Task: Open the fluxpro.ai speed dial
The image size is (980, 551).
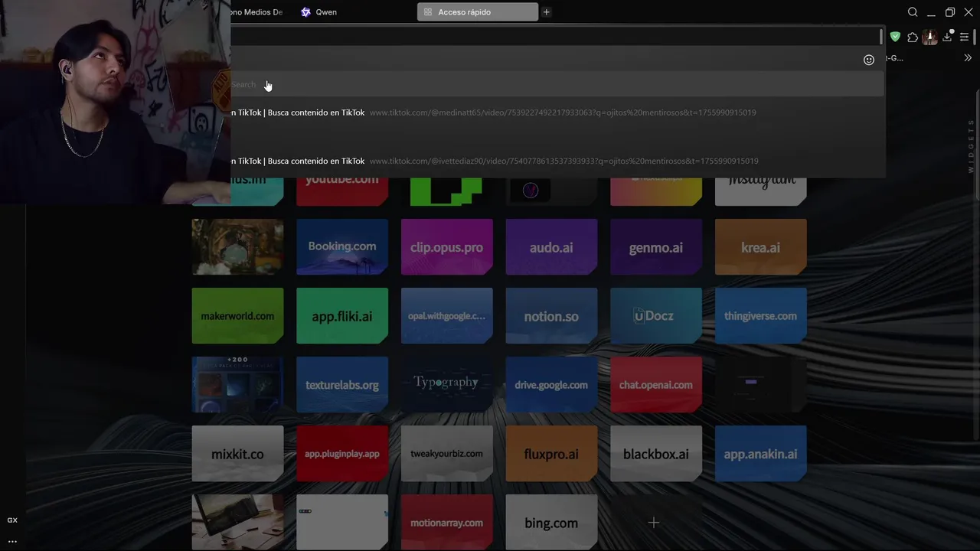Action: 551,453
